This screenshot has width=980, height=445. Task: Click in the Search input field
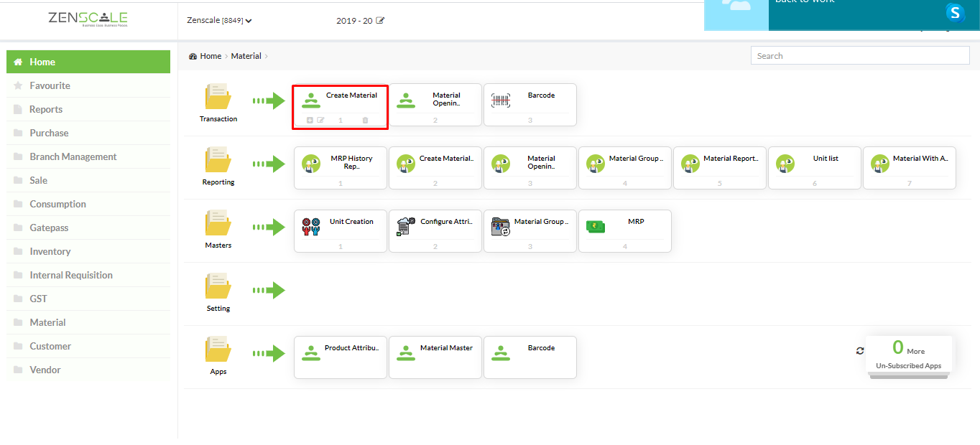click(860, 55)
